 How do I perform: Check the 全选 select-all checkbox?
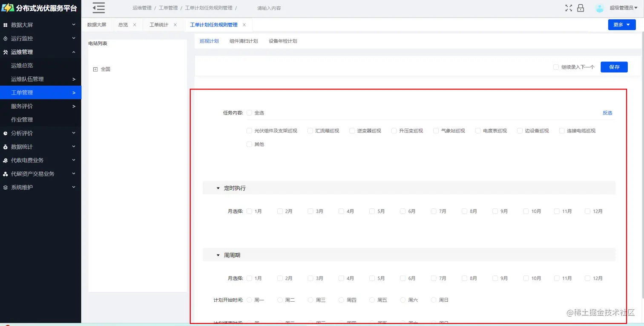click(x=249, y=113)
